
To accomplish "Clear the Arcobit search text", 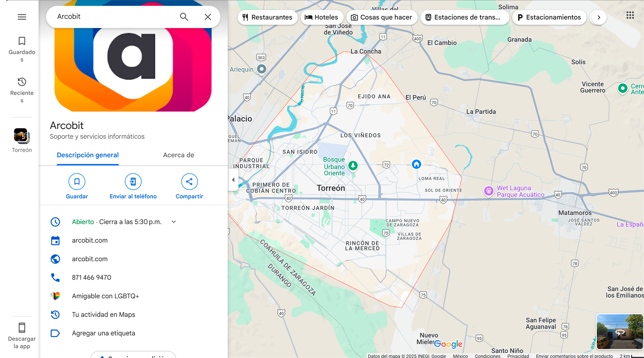I will tap(208, 17).
